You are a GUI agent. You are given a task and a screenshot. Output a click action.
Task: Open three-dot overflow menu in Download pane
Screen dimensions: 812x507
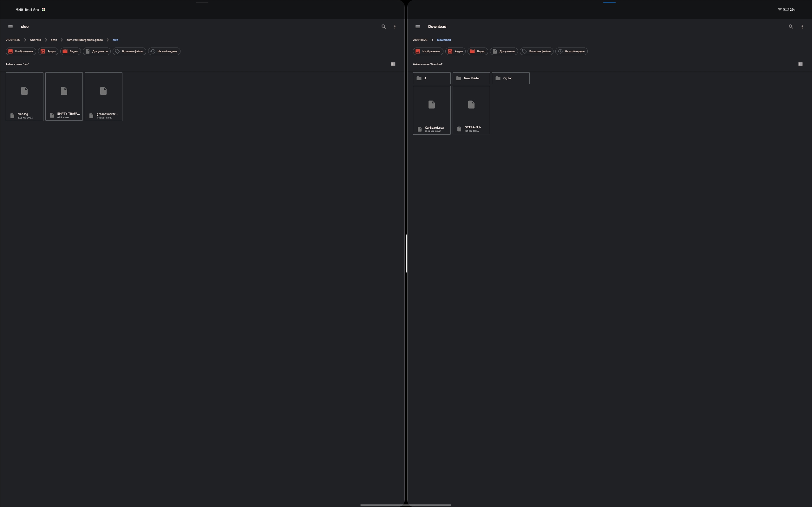coord(802,27)
